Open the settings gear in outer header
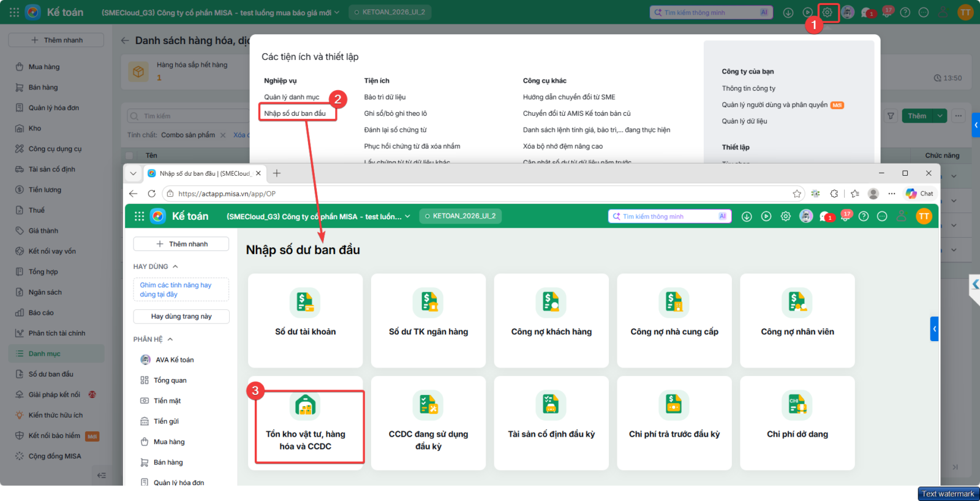Viewport: 980px width, 501px height. tap(827, 12)
